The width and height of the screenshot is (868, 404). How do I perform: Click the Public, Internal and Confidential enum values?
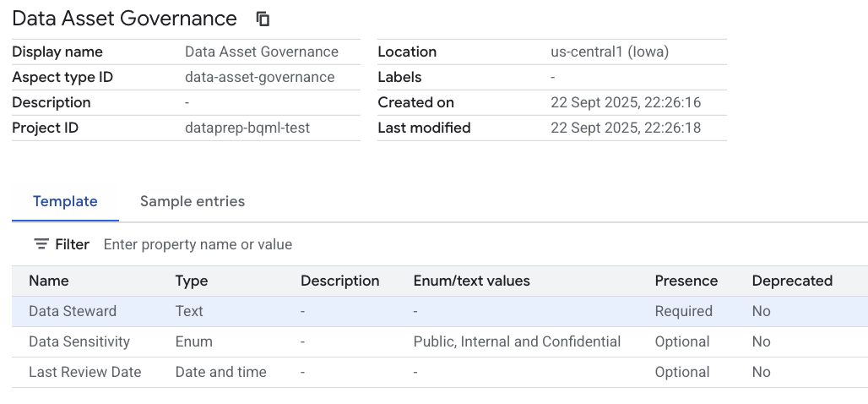pos(517,341)
